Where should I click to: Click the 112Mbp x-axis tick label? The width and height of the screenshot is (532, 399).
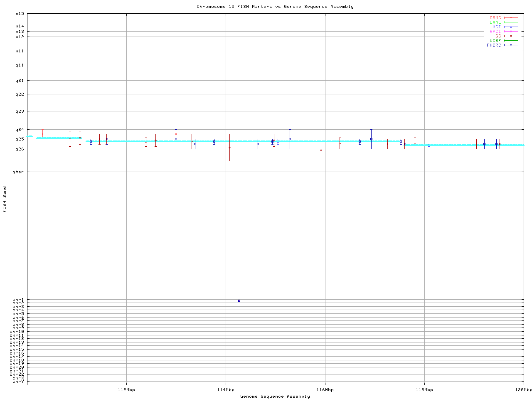pyautogui.click(x=126, y=390)
